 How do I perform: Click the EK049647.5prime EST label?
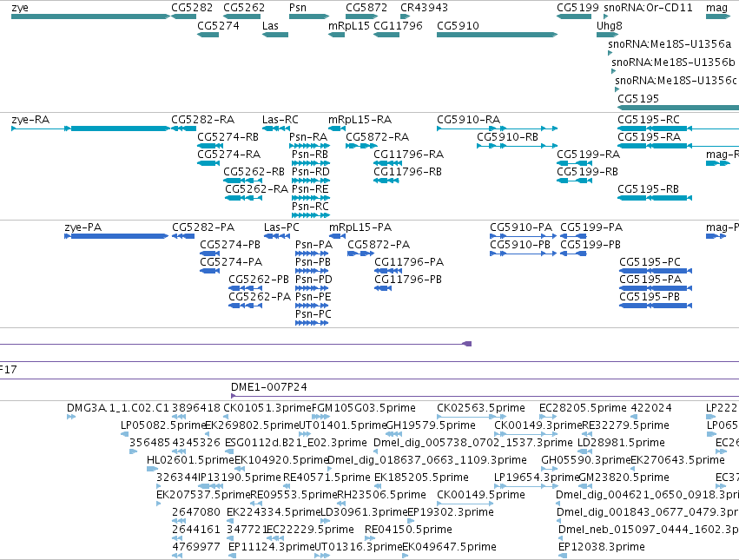449,546
